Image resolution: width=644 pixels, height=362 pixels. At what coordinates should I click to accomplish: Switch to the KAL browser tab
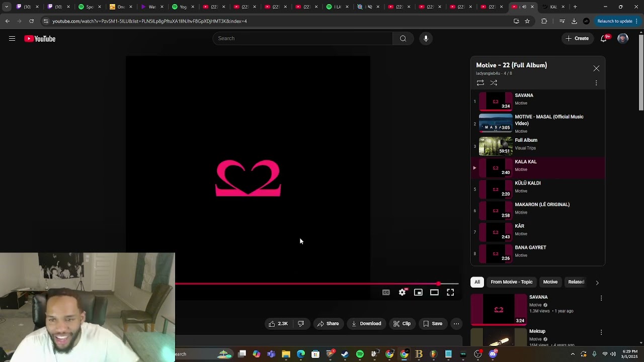553,7
